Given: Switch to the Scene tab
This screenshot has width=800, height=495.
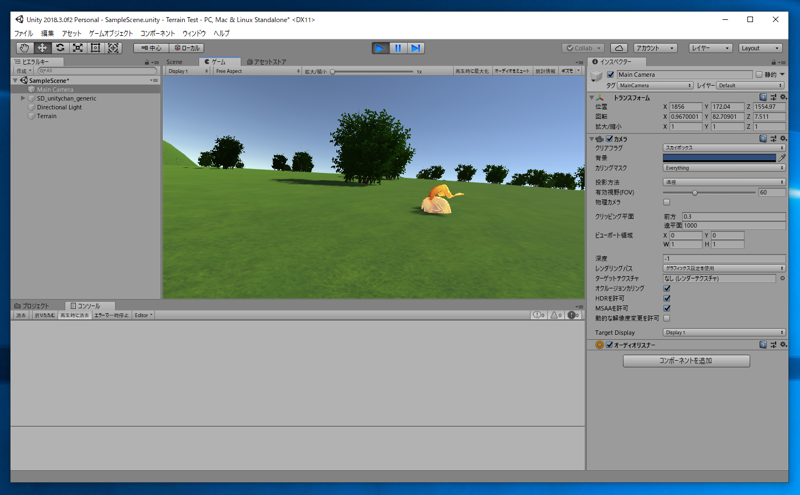Looking at the screenshot, I should 174,62.
